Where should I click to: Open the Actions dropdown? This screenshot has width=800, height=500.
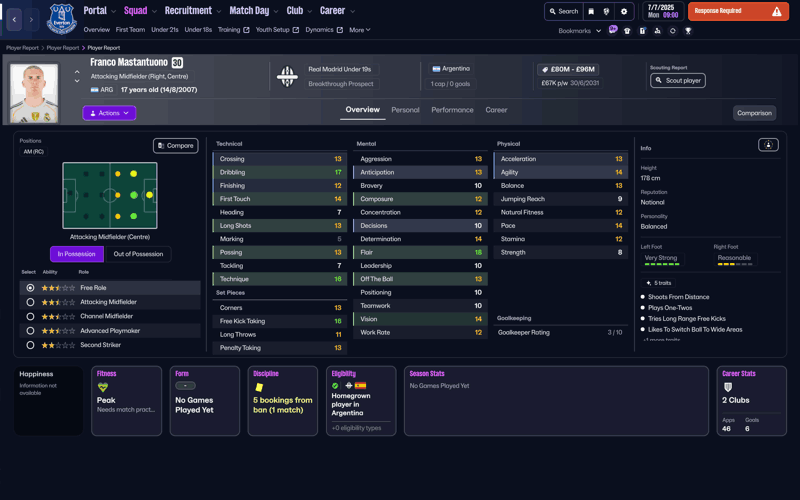tap(109, 113)
